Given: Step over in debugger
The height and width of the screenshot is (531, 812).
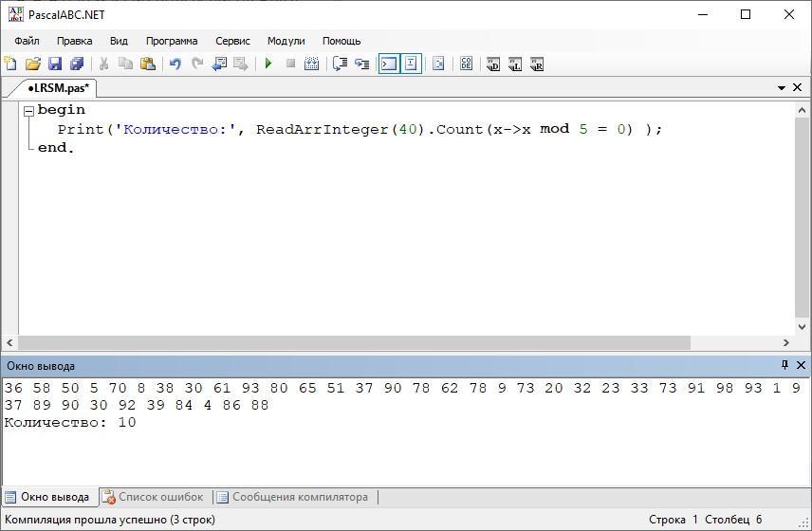Looking at the screenshot, I should tap(340, 64).
